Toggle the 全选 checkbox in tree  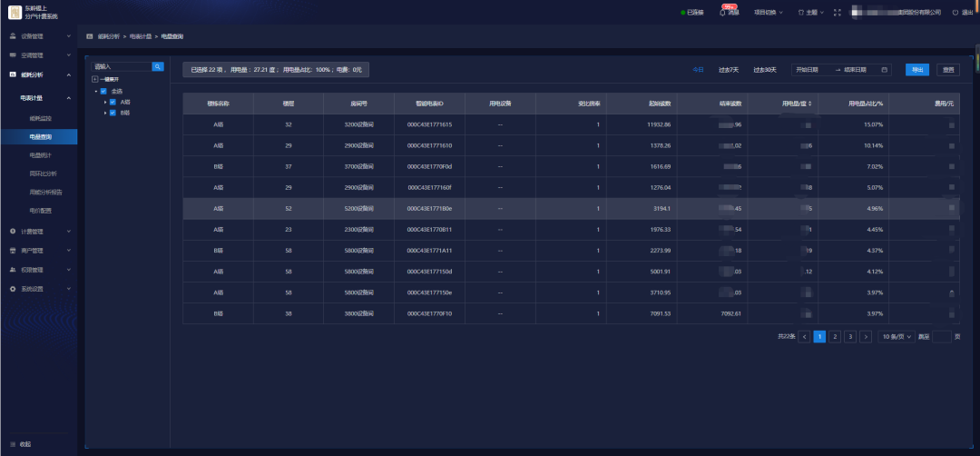point(103,92)
